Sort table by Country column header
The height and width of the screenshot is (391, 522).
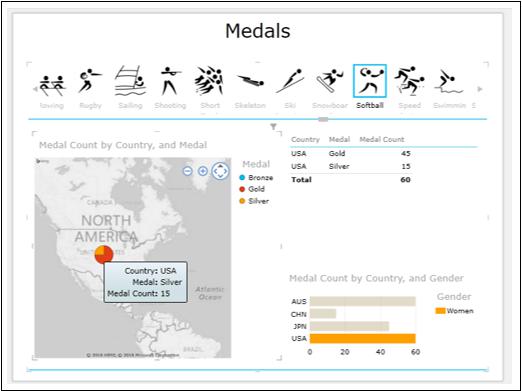click(x=305, y=139)
